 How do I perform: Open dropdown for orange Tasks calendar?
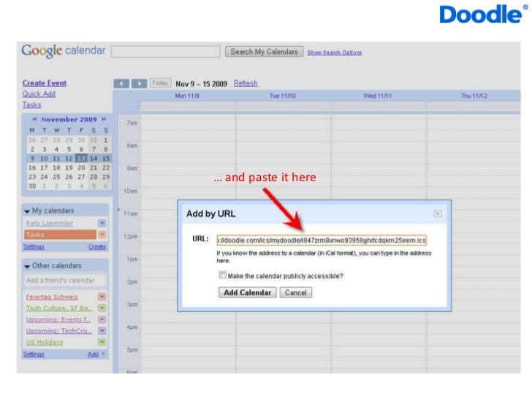click(x=102, y=235)
